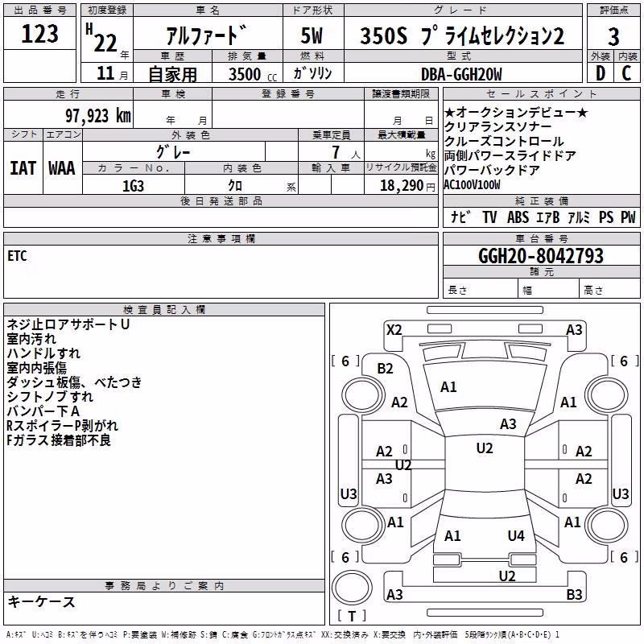This screenshot has height=644, width=644.
Task: Select the color number 1G3
Action: 133,186
